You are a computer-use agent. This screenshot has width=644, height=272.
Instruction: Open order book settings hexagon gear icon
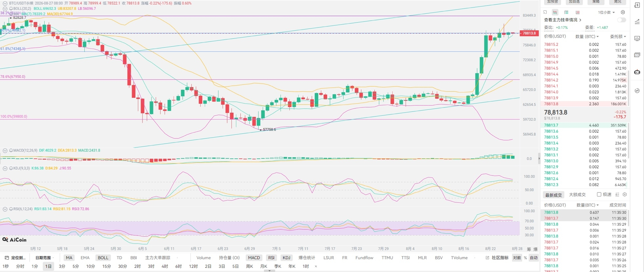coord(623,12)
